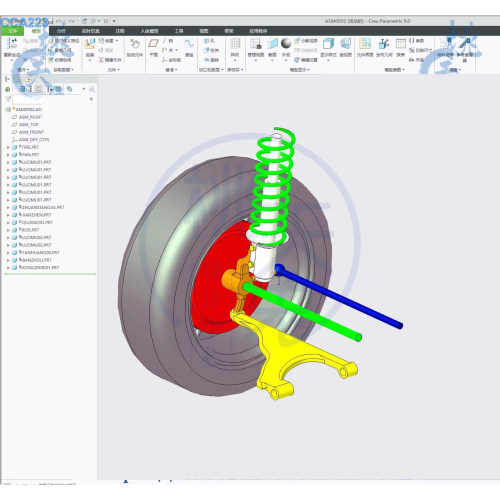Open model tree settings icon in tree toolbar
The height and width of the screenshot is (500, 500).
pos(51,89)
